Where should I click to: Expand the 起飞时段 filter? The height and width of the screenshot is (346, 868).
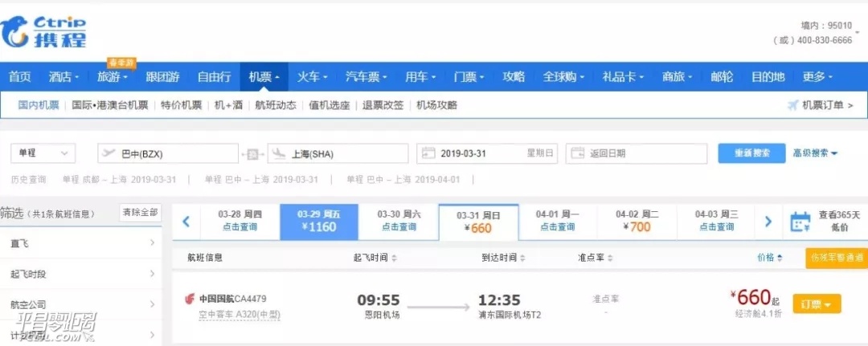click(81, 274)
